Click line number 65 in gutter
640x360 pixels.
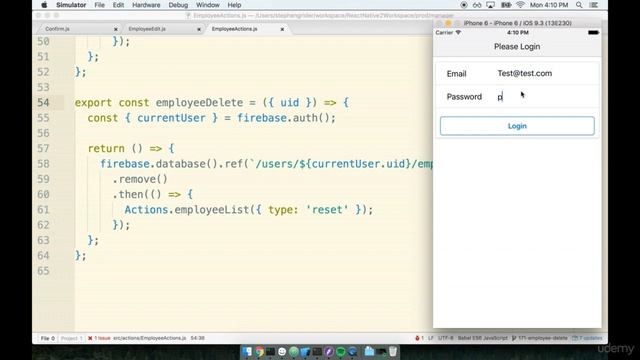point(43,271)
